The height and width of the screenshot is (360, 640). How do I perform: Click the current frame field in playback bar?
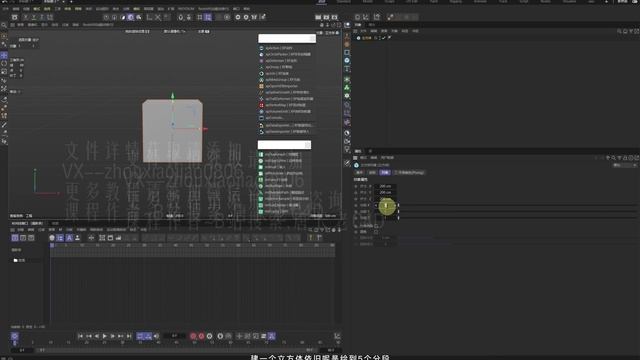tap(175, 336)
